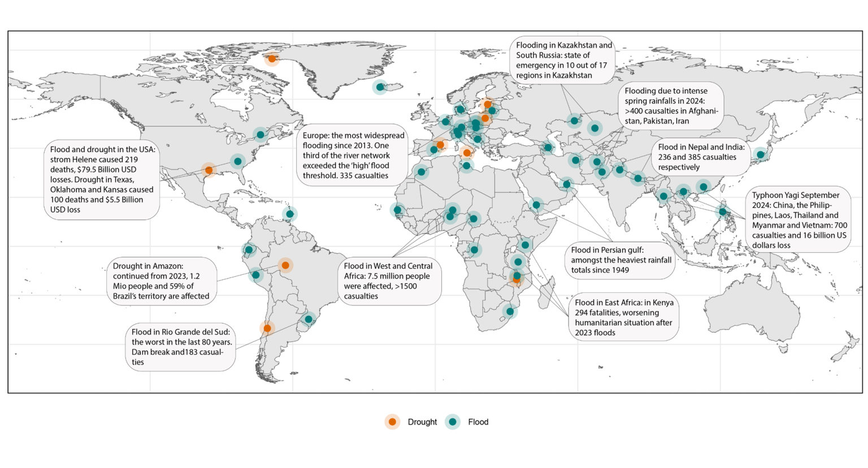868x468 pixels.
Task: Select the orange drought marker in Texas
Action: click(210, 170)
